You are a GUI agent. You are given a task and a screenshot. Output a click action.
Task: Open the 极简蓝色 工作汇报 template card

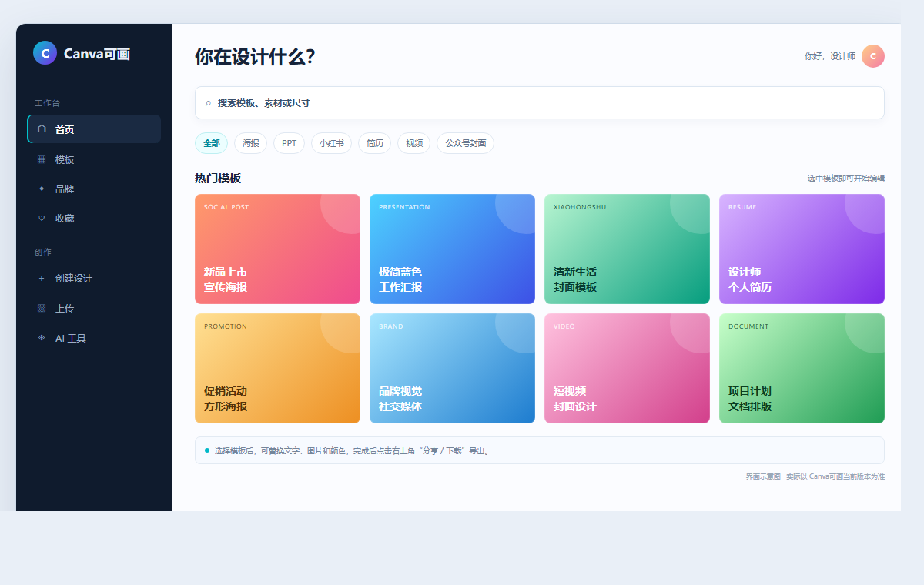click(x=452, y=249)
